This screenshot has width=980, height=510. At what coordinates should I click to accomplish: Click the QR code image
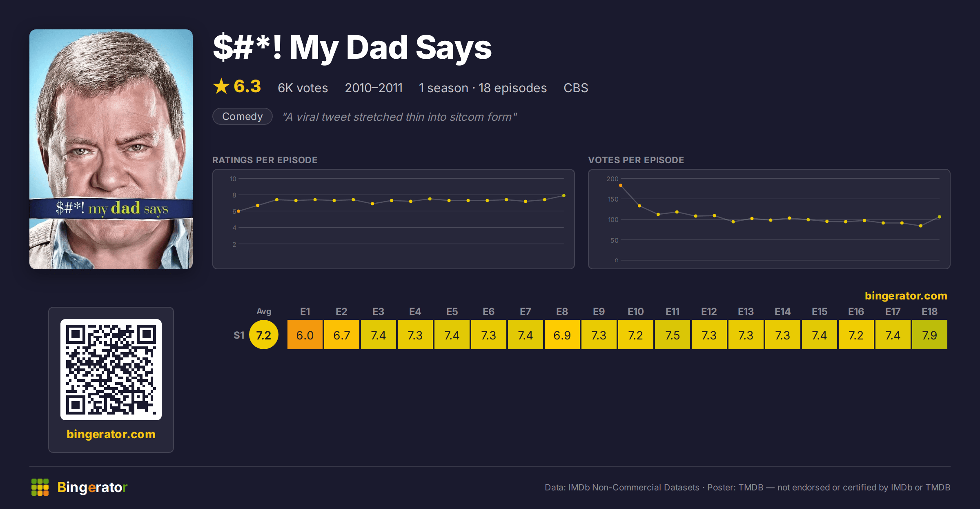pyautogui.click(x=111, y=370)
